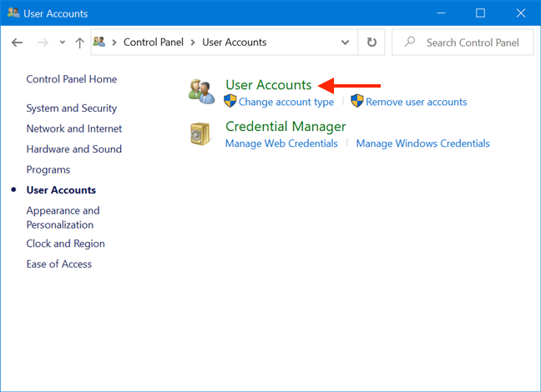
Task: Open Programs category
Action: pos(48,169)
